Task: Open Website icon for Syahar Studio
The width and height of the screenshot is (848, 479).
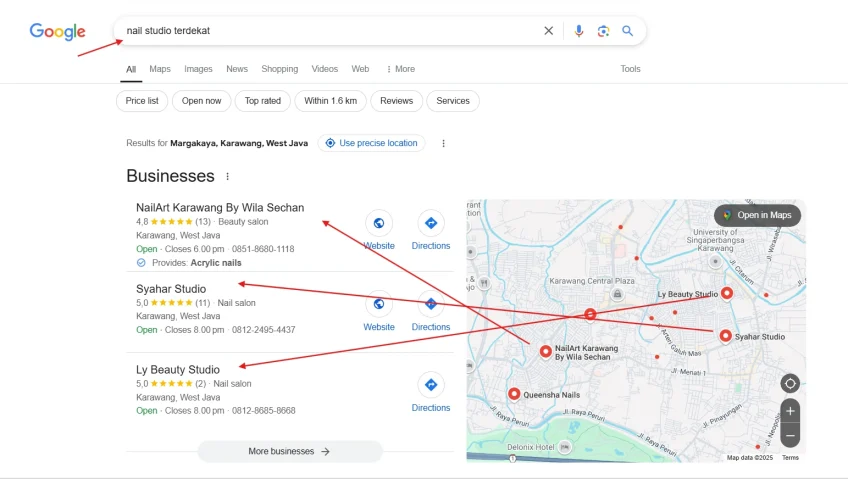Action: click(x=379, y=304)
